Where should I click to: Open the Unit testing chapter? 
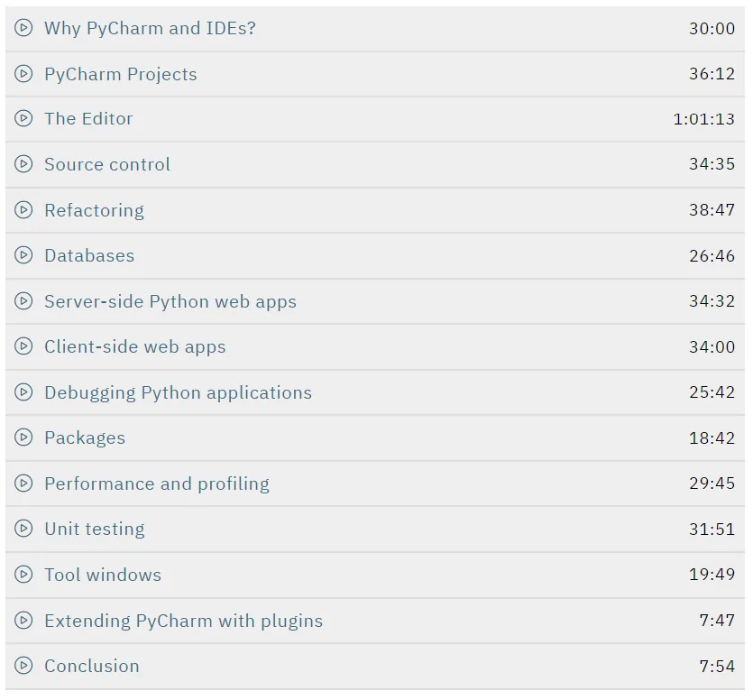(95, 529)
